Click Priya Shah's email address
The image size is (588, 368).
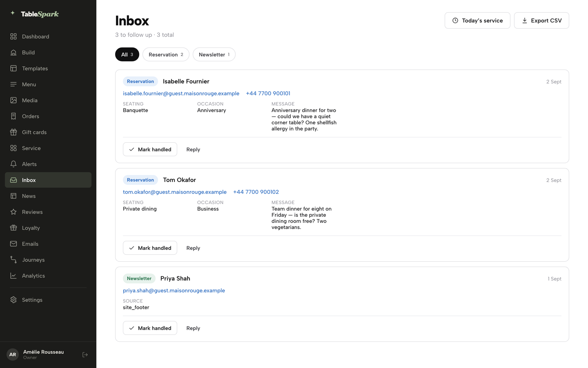click(x=174, y=290)
